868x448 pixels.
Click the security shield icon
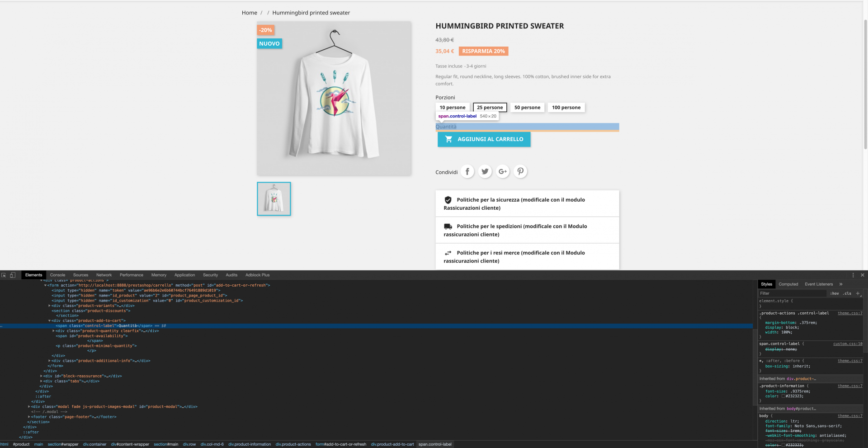coord(448,200)
